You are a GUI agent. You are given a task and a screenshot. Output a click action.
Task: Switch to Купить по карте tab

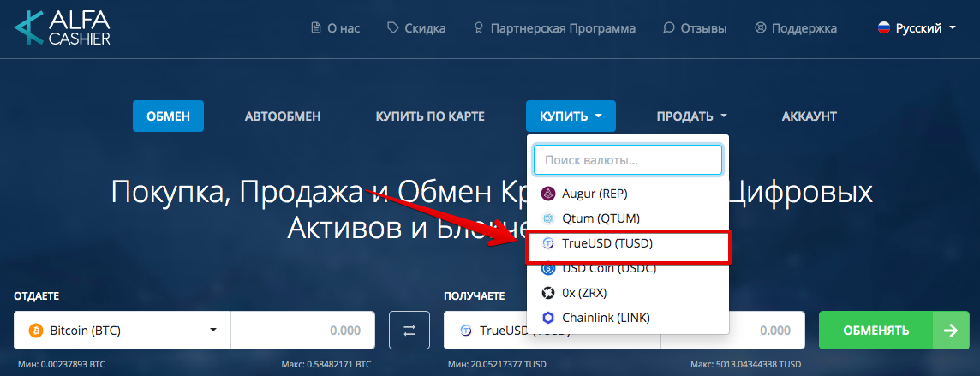point(430,116)
